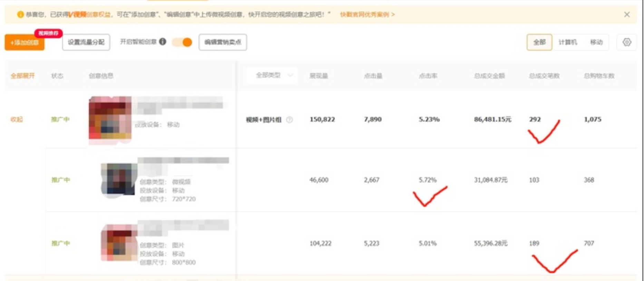
Task: Click the 编辑营销卖点 button
Action: point(223,42)
